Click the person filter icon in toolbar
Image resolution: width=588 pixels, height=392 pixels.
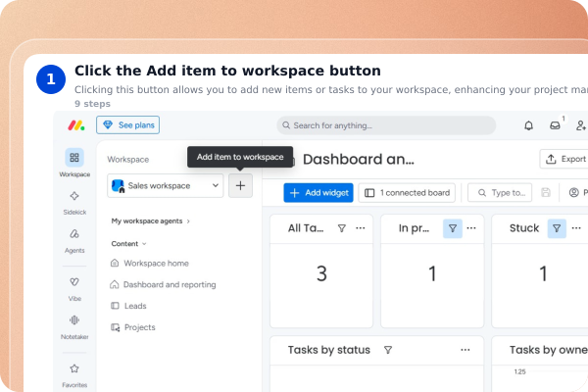click(574, 193)
